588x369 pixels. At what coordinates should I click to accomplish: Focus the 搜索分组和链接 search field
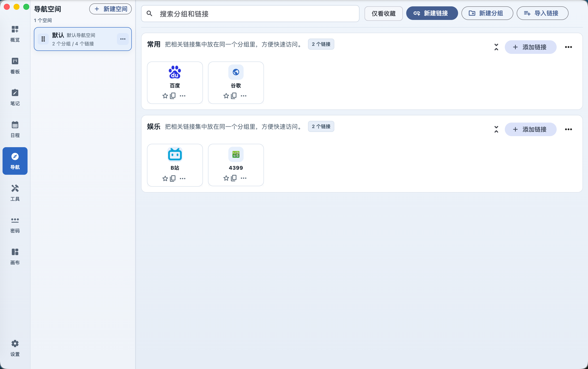point(250,14)
